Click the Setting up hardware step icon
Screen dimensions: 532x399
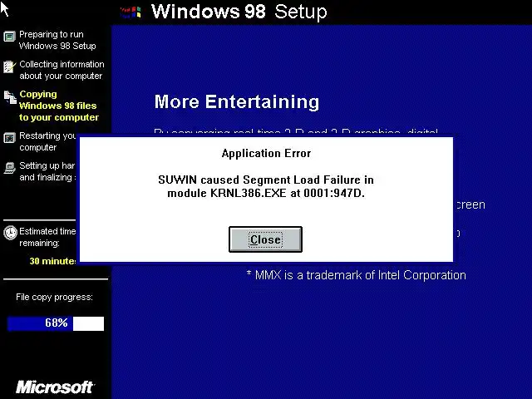pyautogui.click(x=9, y=168)
